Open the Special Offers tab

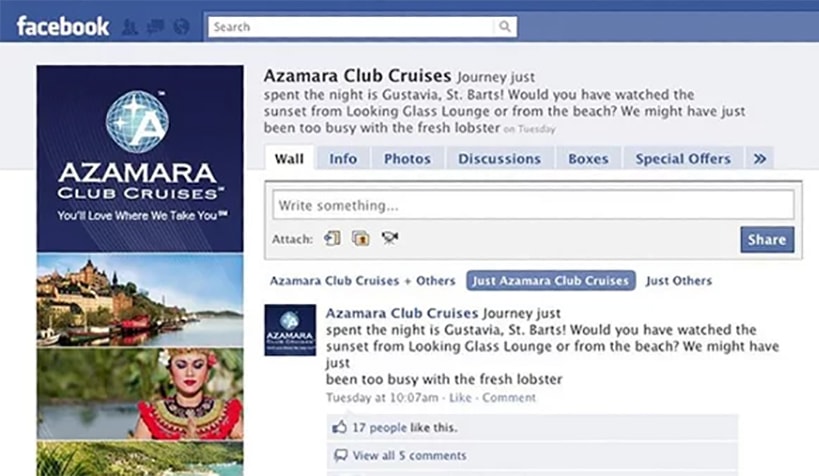click(x=683, y=158)
